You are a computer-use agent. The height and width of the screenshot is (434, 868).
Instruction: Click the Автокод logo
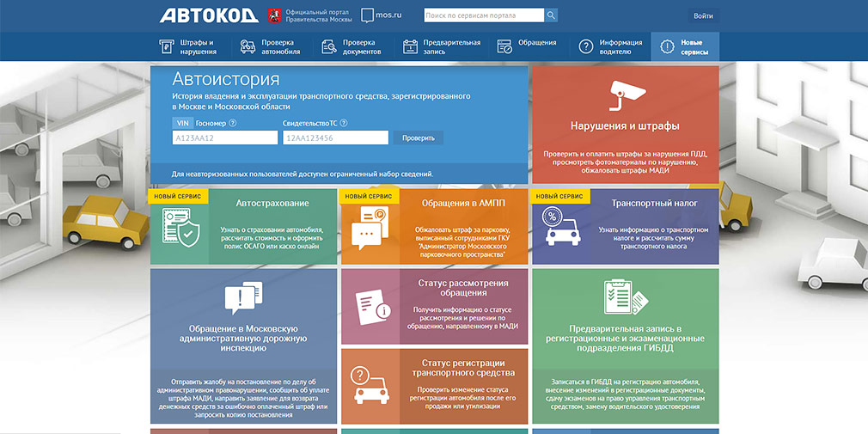pos(209,15)
